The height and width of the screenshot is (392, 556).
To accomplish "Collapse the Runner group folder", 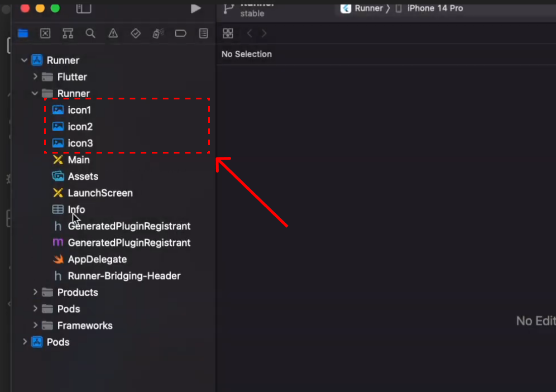I will pos(35,93).
